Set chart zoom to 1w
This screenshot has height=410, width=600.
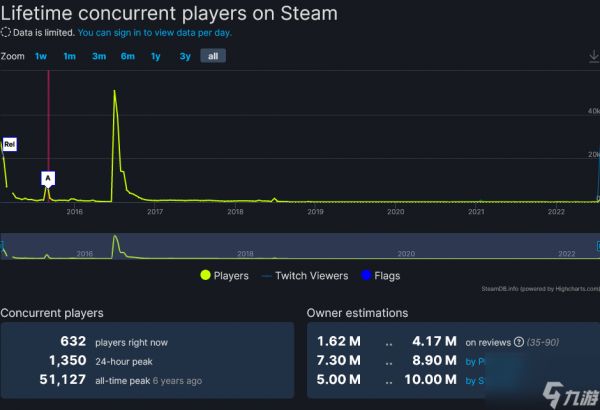coord(41,56)
